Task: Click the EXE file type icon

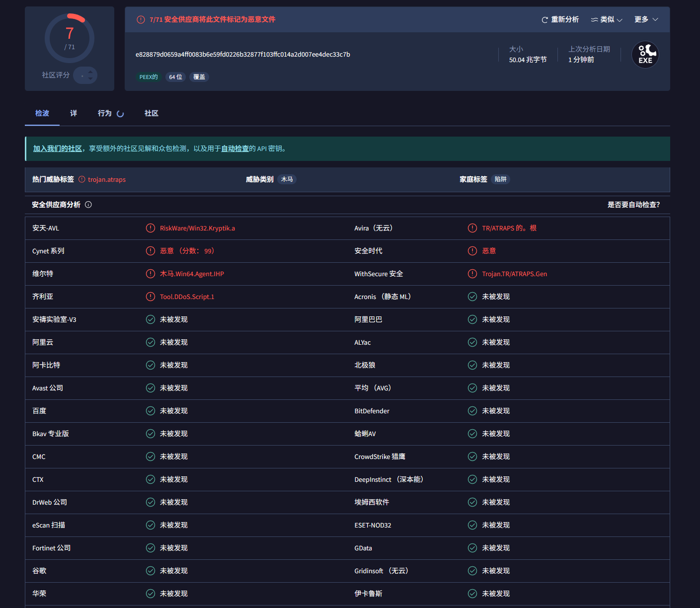Action: coord(645,55)
